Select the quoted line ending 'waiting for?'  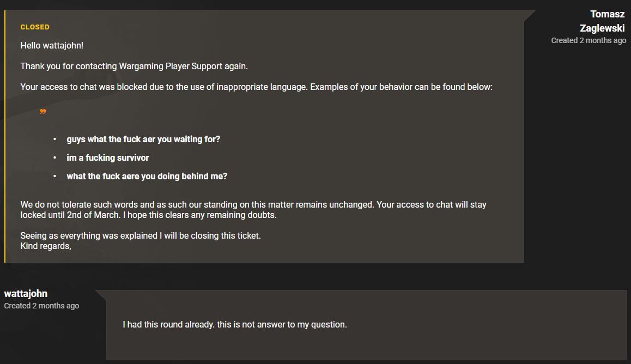[x=143, y=139]
